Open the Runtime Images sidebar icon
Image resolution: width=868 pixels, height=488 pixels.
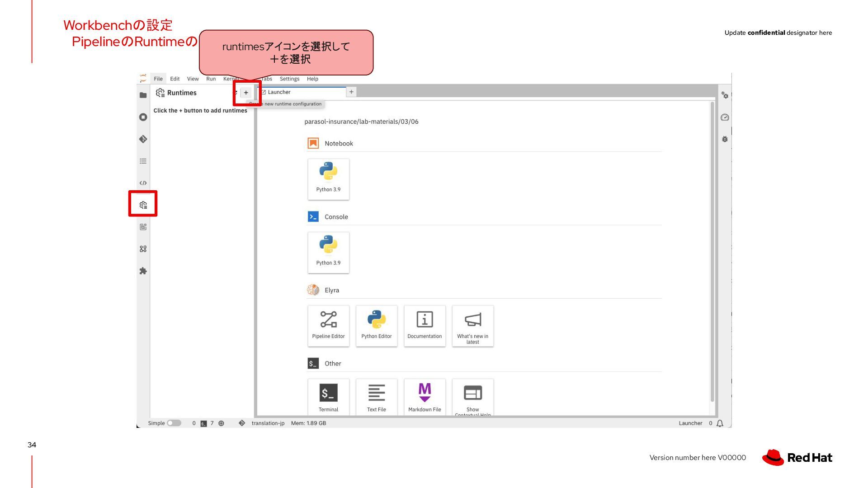143,227
